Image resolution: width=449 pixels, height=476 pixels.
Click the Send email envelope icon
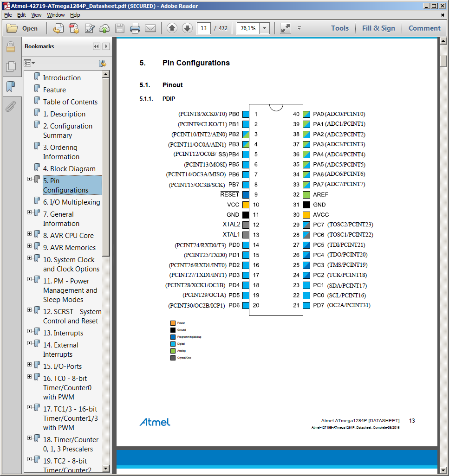click(150, 28)
